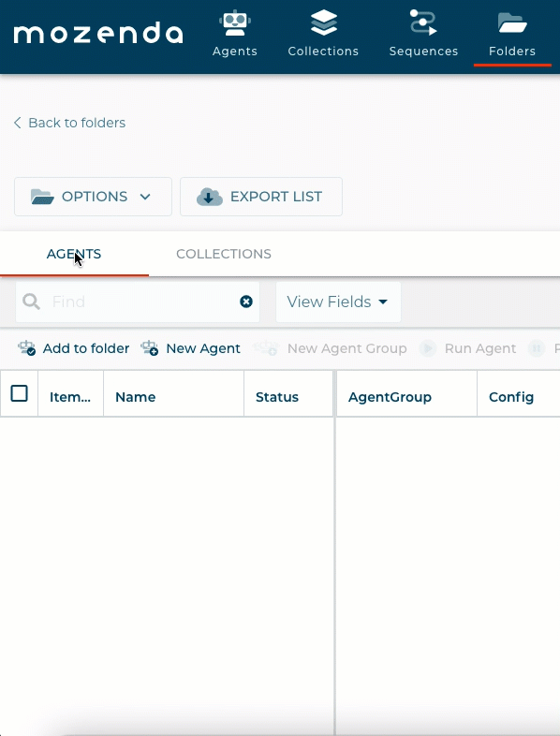The width and height of the screenshot is (560, 736).
Task: Click the back chevron arrow icon
Action: tap(18, 123)
